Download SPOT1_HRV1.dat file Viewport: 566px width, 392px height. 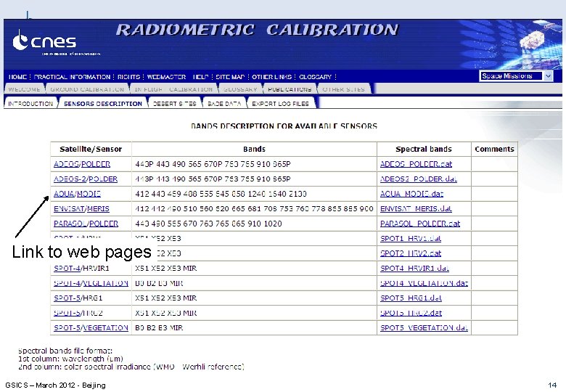(411, 239)
